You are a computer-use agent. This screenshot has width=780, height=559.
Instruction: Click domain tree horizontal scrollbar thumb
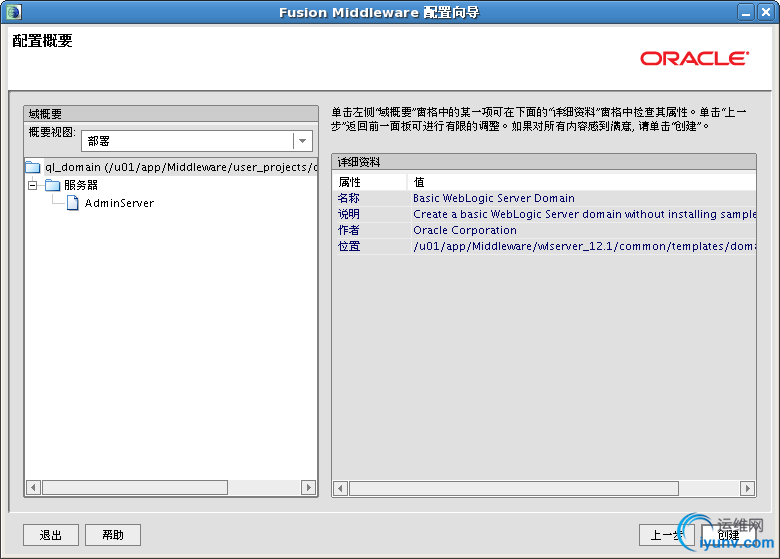(135, 487)
